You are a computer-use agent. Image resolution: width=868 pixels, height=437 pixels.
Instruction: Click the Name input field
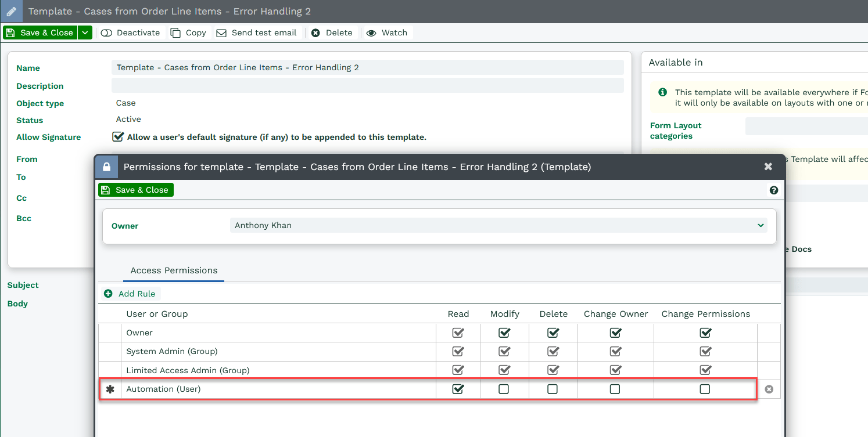[x=367, y=67]
